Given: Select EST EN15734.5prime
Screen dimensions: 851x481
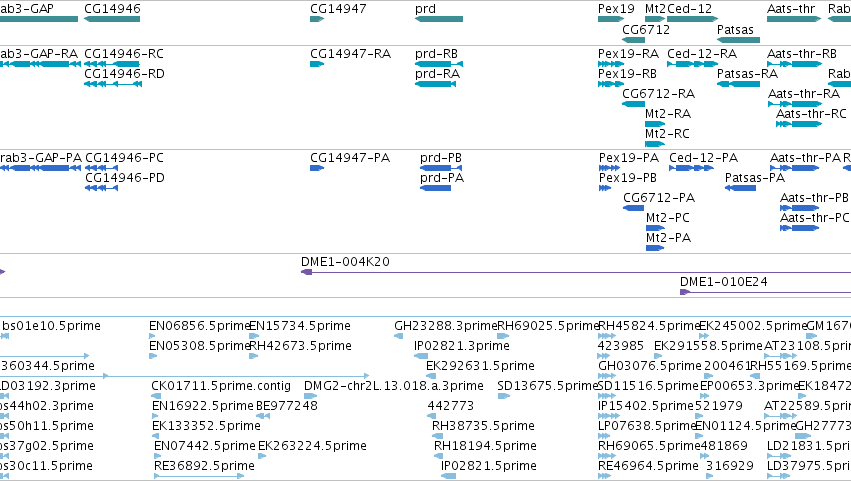Looking at the screenshot, I should pyautogui.click(x=253, y=337).
